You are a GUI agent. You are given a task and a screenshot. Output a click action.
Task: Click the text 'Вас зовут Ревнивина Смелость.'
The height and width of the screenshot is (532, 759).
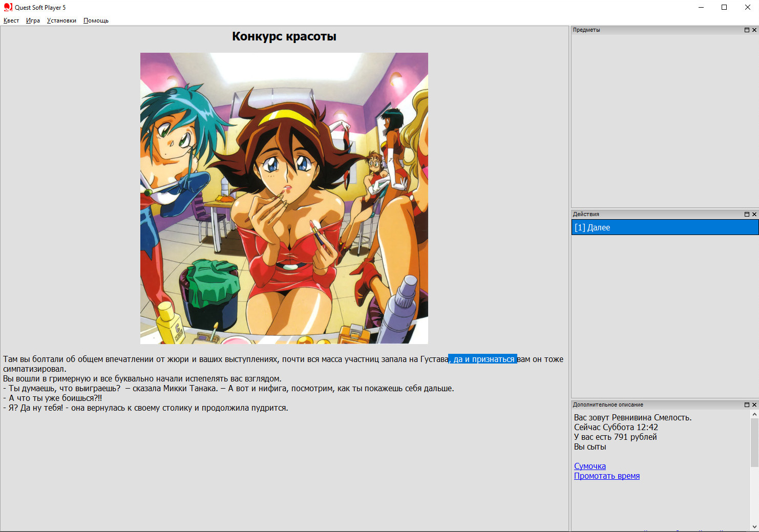tap(632, 417)
